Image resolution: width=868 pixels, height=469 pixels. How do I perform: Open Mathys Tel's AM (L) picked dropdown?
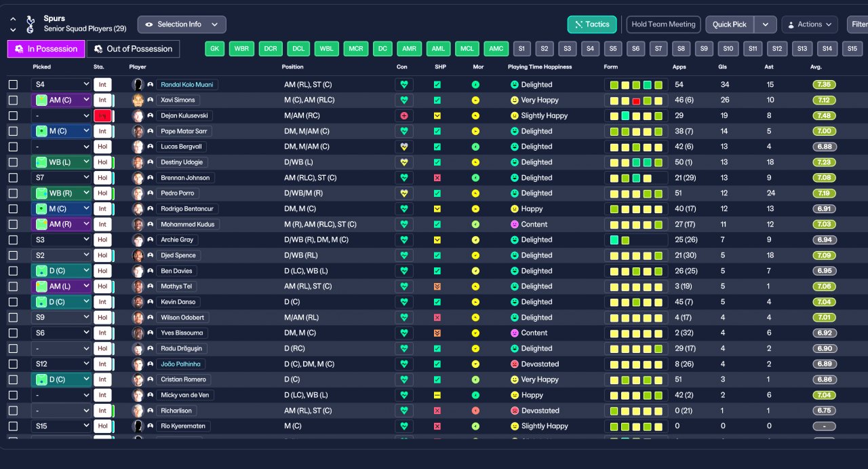pyautogui.click(x=61, y=286)
